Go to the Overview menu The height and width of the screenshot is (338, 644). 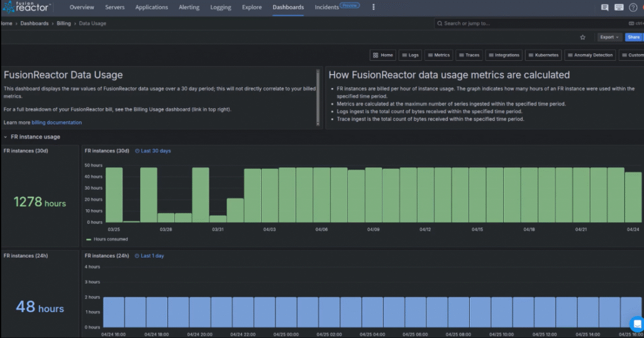pyautogui.click(x=82, y=8)
